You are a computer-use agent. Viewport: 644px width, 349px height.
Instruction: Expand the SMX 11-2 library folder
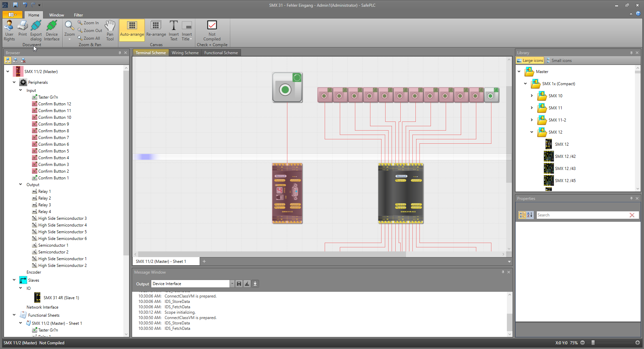[532, 120]
